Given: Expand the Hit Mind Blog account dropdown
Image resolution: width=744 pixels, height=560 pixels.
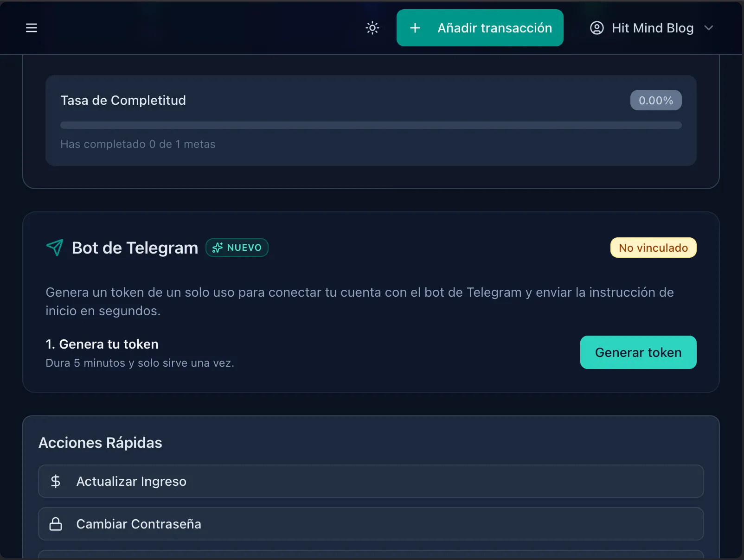Looking at the screenshot, I should 709,28.
